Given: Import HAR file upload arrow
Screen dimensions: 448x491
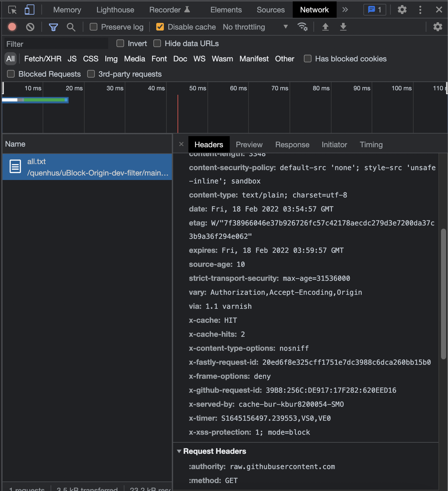Looking at the screenshot, I should click(325, 27).
